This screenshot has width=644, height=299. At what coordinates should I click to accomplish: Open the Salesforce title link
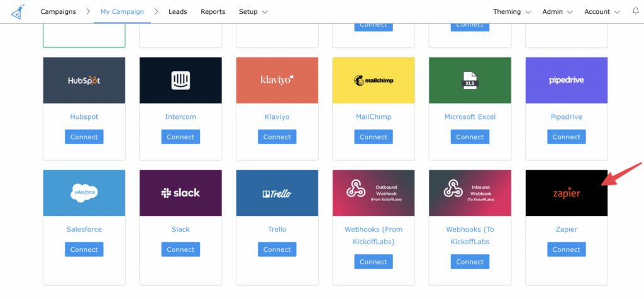point(84,230)
